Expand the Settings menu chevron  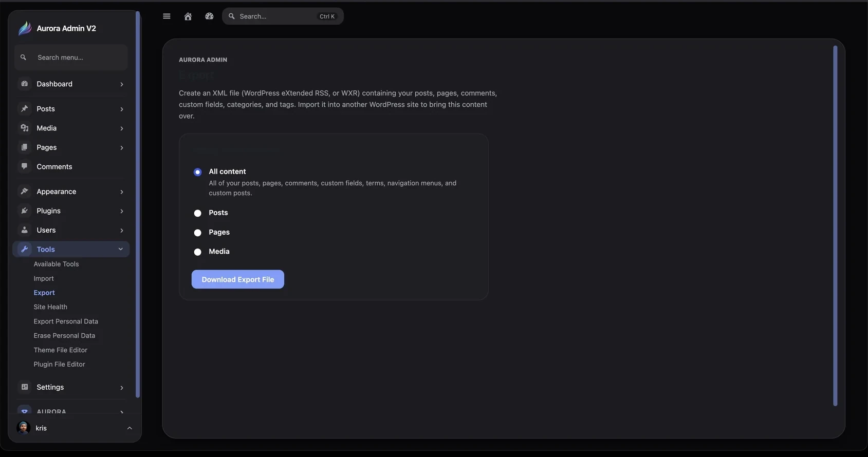pyautogui.click(x=122, y=388)
